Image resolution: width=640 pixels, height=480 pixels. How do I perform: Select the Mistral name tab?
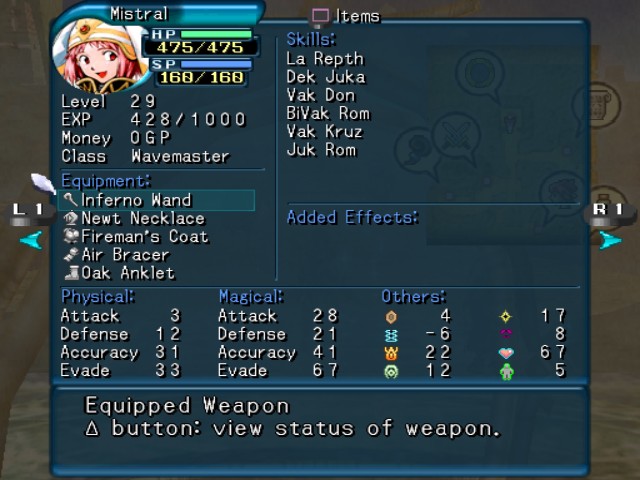coord(139,14)
